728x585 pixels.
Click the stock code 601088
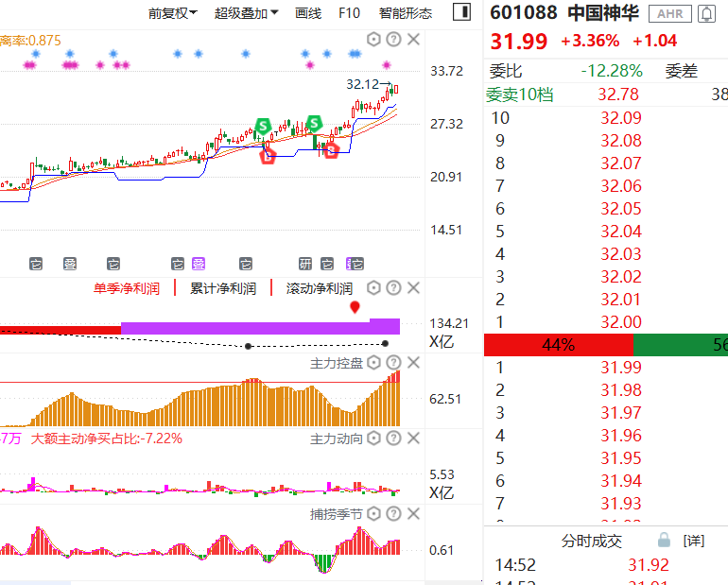[523, 13]
